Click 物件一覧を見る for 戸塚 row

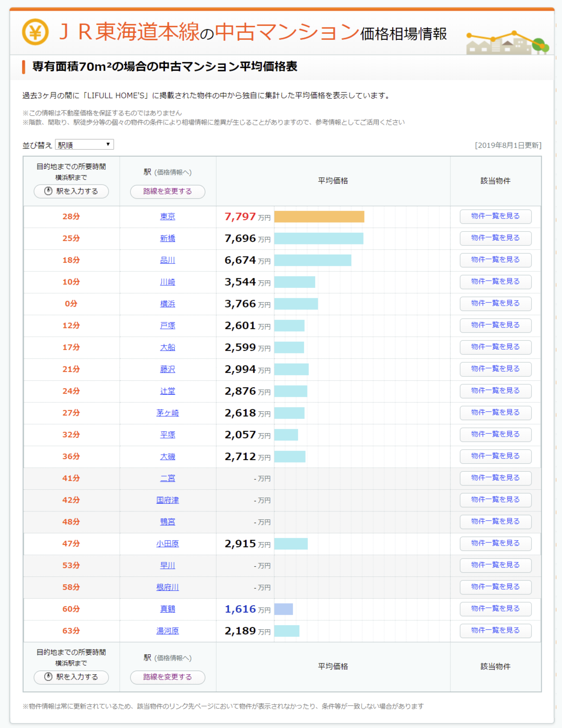(x=496, y=326)
